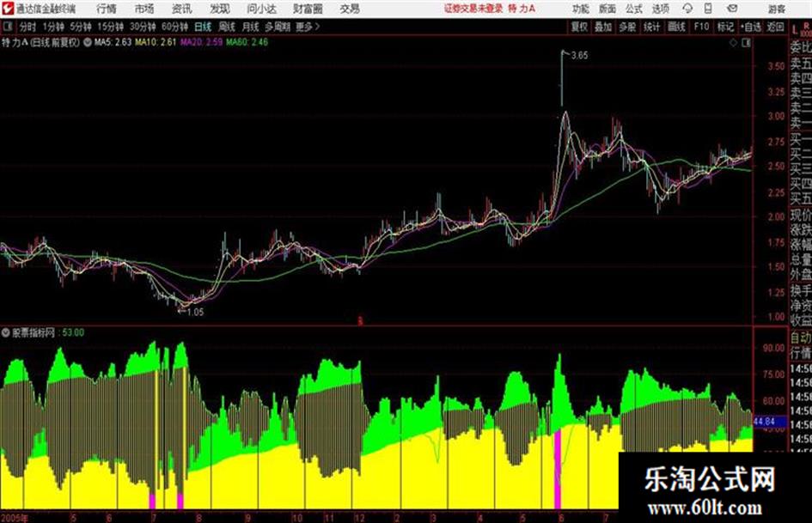
Task: Switch to 60分钟 period tab
Action: (175, 27)
